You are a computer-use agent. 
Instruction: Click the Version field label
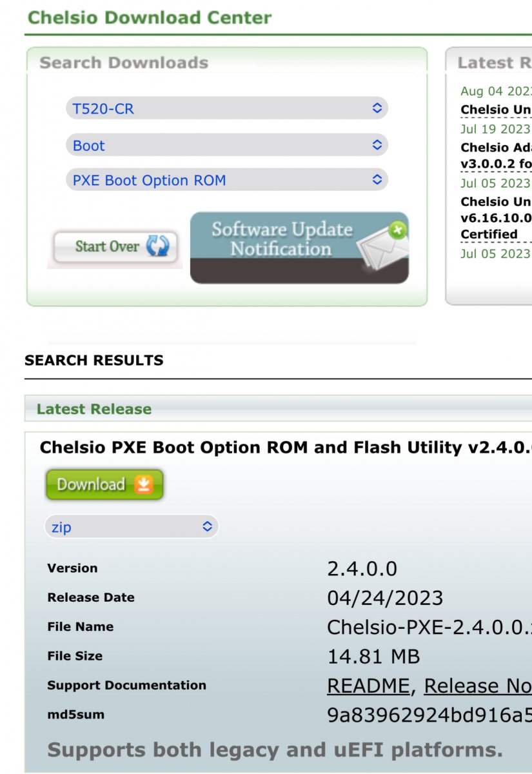(72, 568)
